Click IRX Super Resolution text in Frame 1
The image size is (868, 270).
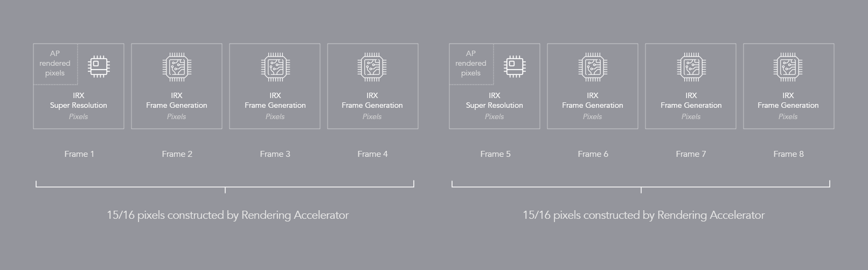coord(79,100)
